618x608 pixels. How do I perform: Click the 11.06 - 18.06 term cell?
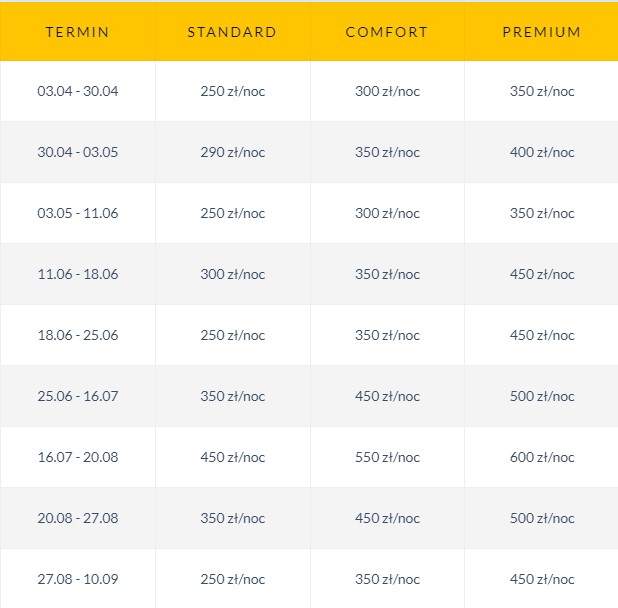pyautogui.click(x=78, y=274)
